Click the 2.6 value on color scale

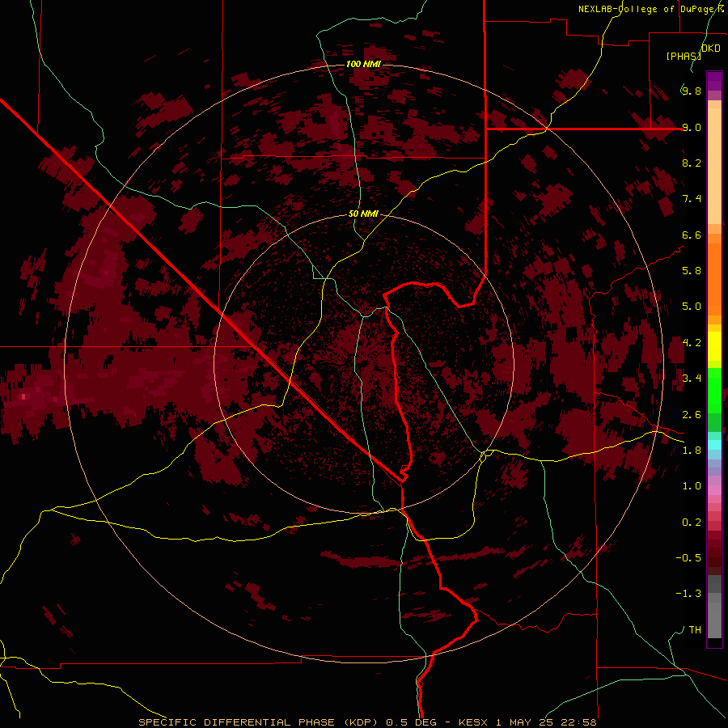click(692, 414)
